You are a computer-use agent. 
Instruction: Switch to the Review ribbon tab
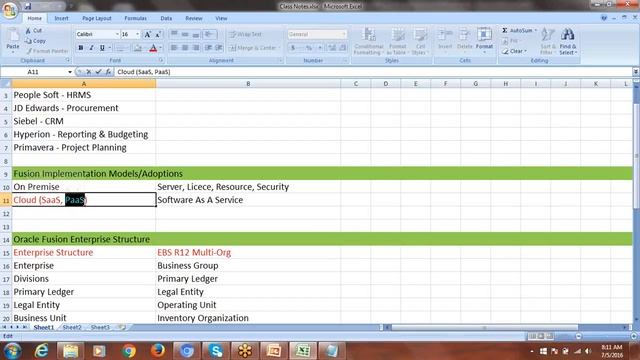[x=194, y=18]
